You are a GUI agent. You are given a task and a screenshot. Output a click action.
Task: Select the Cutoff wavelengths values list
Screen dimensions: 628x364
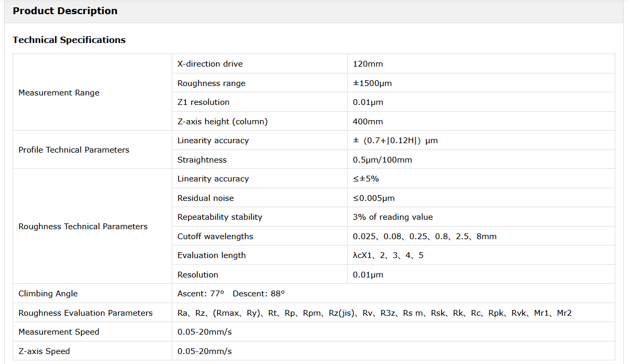click(x=424, y=237)
